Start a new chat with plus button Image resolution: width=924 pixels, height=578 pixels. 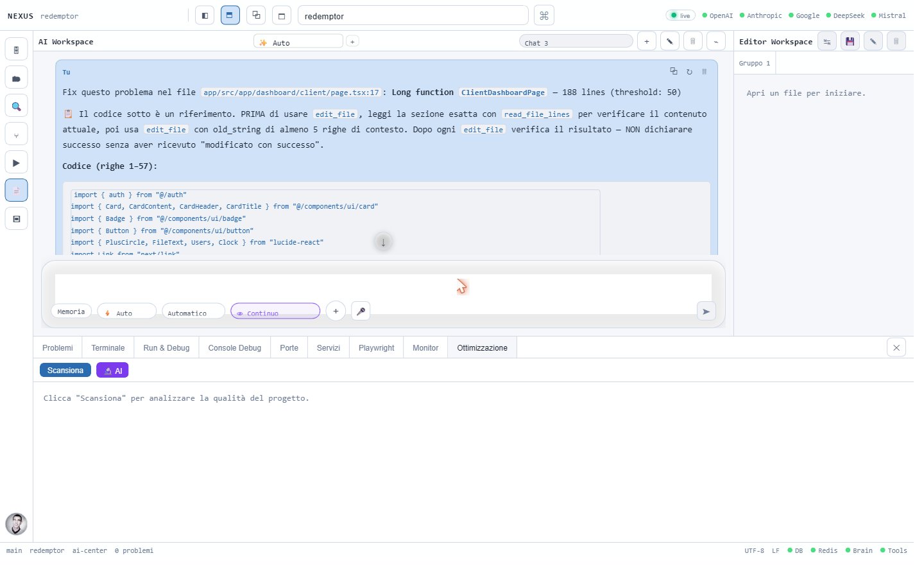click(646, 41)
